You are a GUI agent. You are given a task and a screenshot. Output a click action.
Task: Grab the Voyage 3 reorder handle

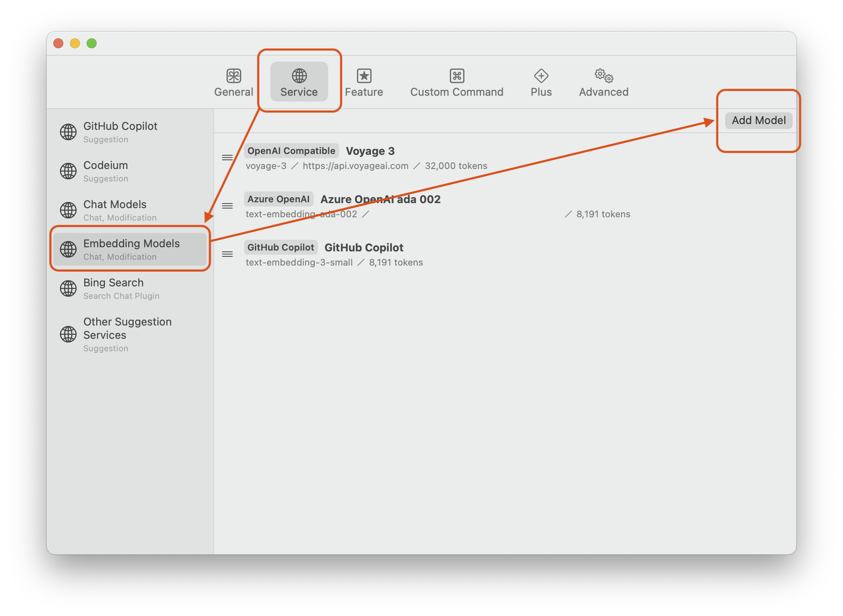click(227, 158)
